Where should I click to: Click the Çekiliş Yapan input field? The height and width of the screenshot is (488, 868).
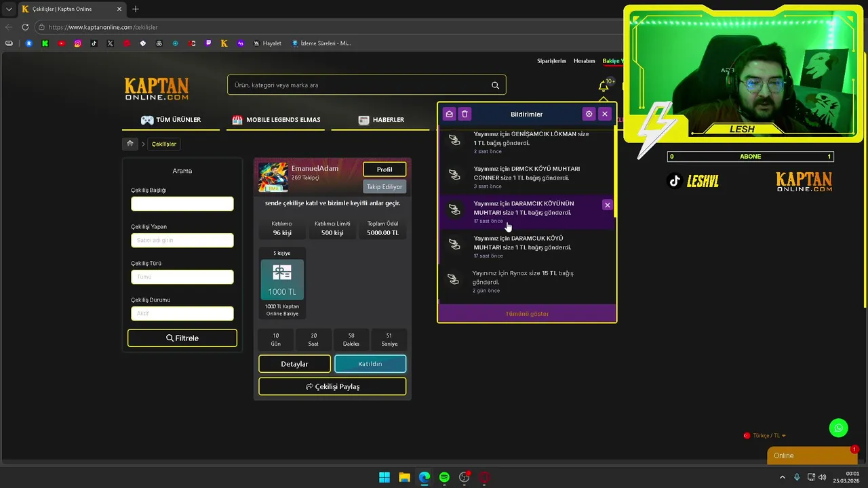point(182,241)
